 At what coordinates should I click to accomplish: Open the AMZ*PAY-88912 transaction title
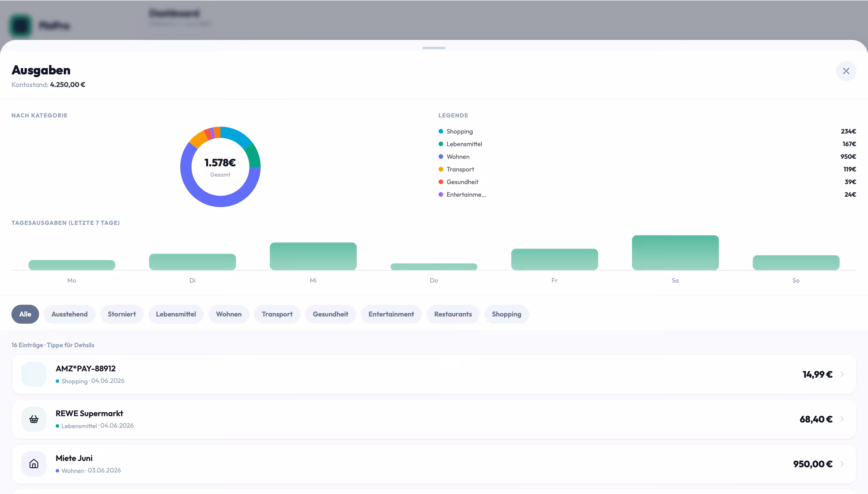point(86,368)
